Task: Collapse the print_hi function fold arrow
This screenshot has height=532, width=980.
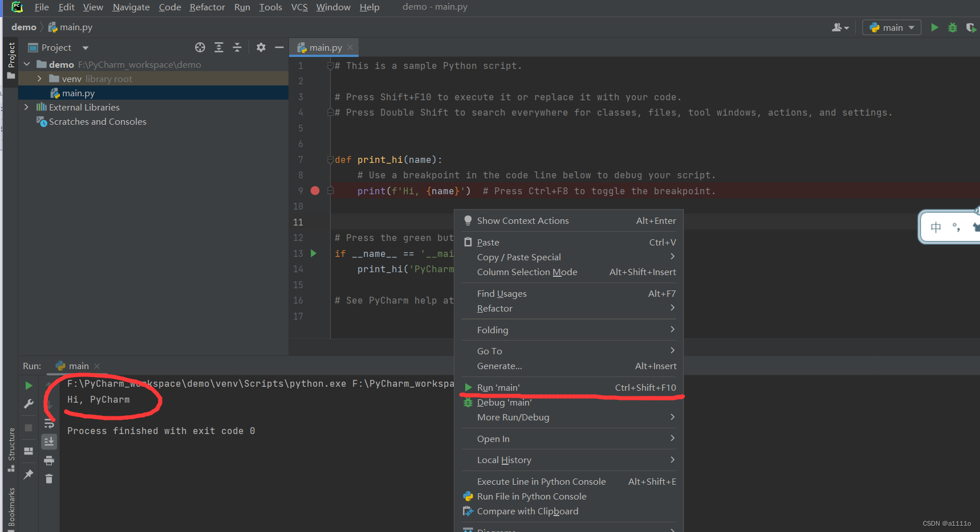Action: 330,159
